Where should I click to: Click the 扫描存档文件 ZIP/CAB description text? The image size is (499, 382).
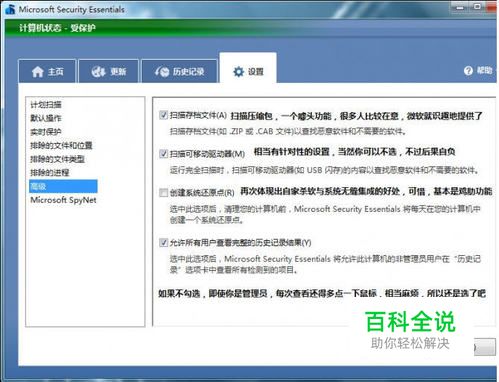[x=288, y=131]
